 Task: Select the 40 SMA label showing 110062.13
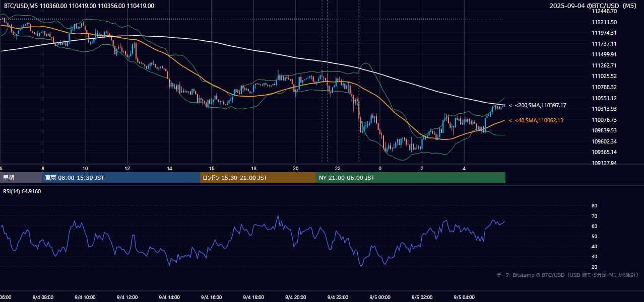(x=536, y=120)
